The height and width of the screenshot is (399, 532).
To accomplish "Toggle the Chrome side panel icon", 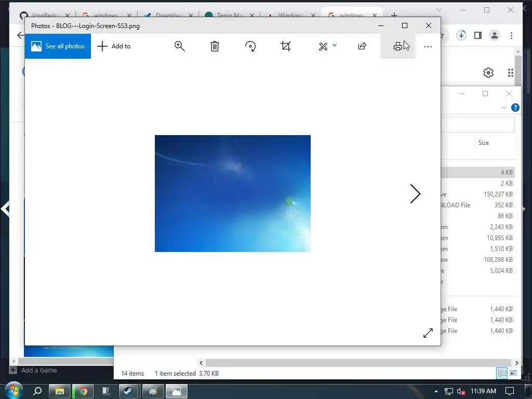I will click(478, 35).
